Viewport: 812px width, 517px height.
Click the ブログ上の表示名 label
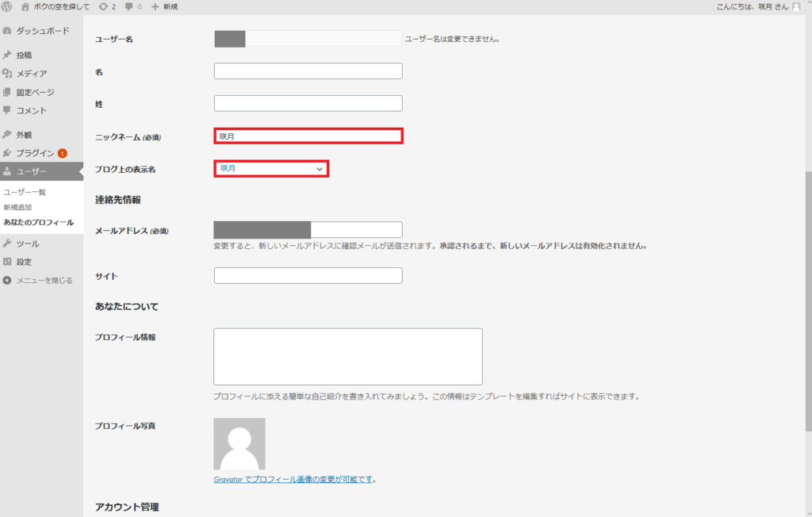(125, 170)
